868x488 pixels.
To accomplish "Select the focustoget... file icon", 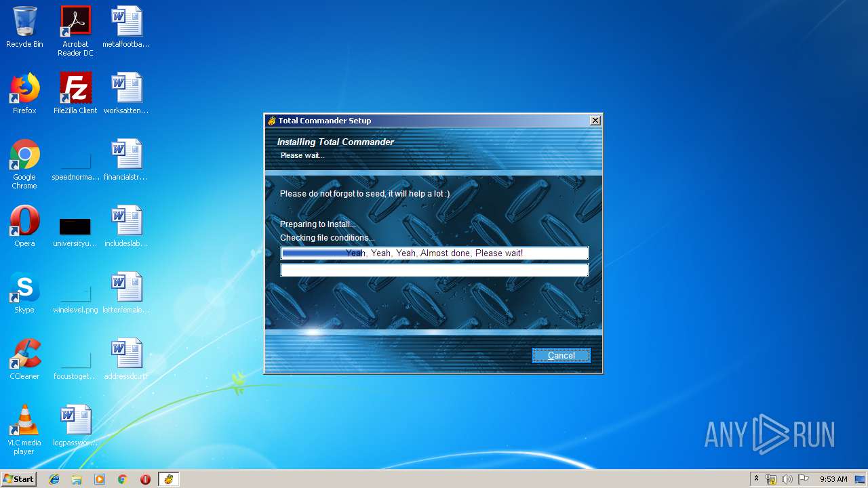I will (75, 364).
